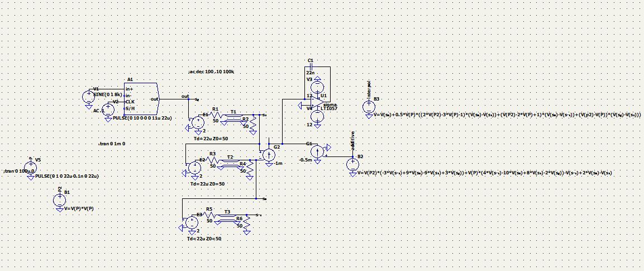Click the C1 value 22n
This screenshot has height=271, width=644.
311,73
